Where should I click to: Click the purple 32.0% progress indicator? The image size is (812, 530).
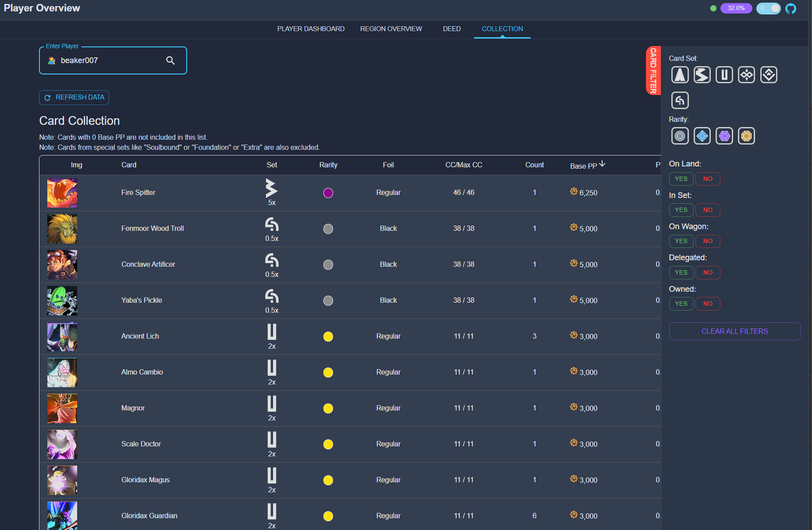point(736,8)
